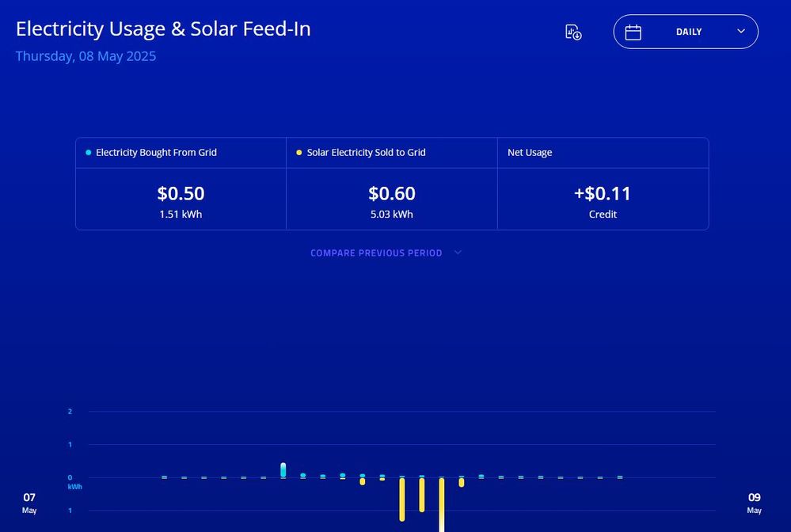Viewport: 791px width, 532px height.
Task: Click the download usage report icon
Action: [x=573, y=32]
